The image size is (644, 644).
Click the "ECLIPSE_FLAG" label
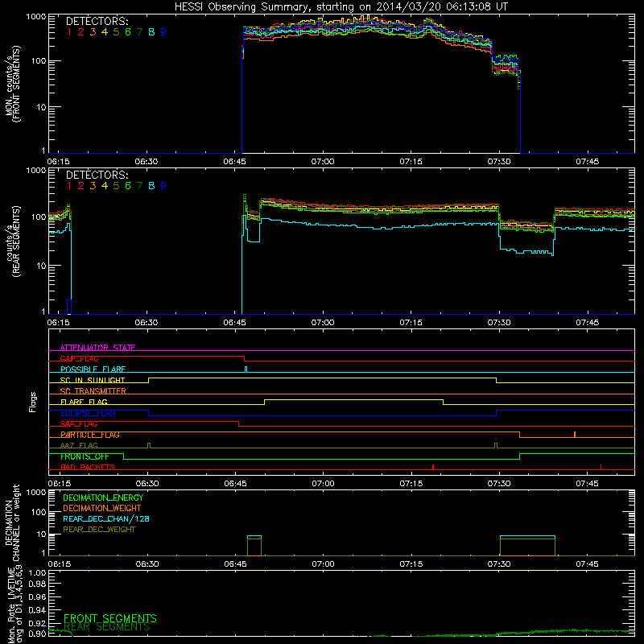[88, 413]
